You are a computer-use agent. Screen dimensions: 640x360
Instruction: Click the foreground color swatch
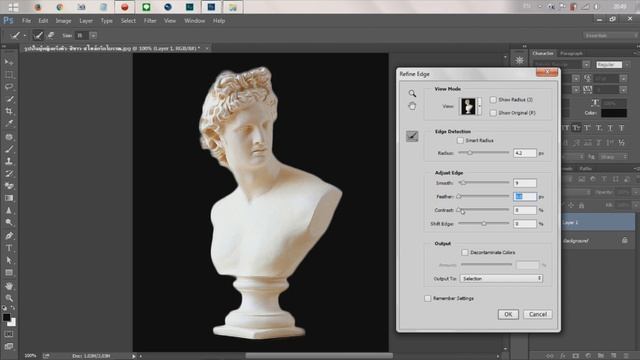click(x=6, y=317)
